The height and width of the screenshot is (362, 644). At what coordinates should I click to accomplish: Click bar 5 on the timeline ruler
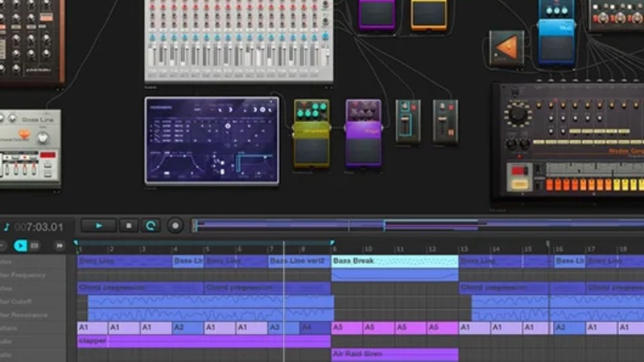[x=208, y=249]
